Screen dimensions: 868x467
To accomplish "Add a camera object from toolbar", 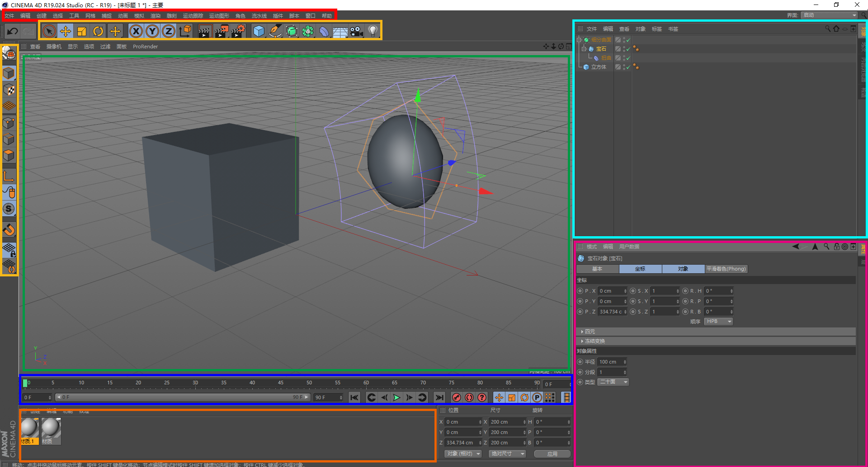I will 357,31.
